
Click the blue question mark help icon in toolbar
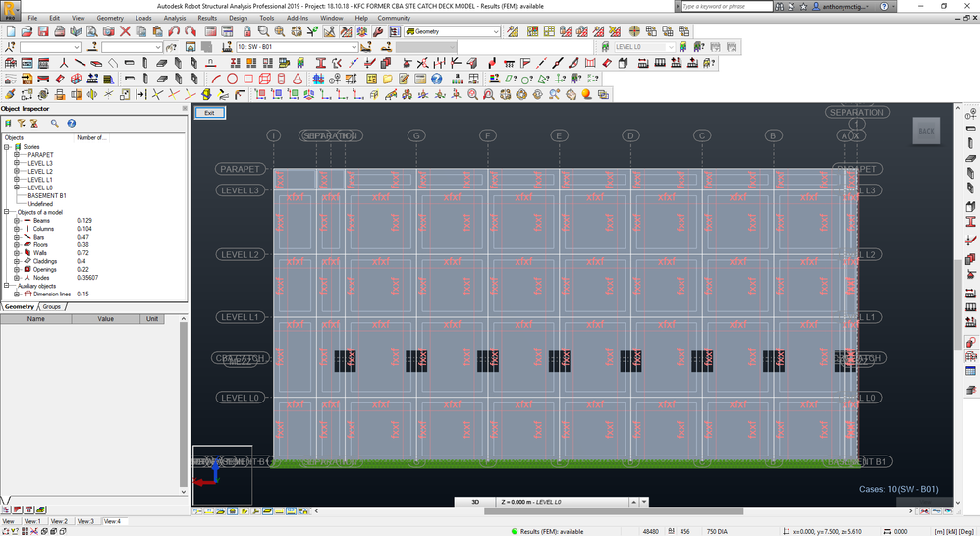click(436, 79)
